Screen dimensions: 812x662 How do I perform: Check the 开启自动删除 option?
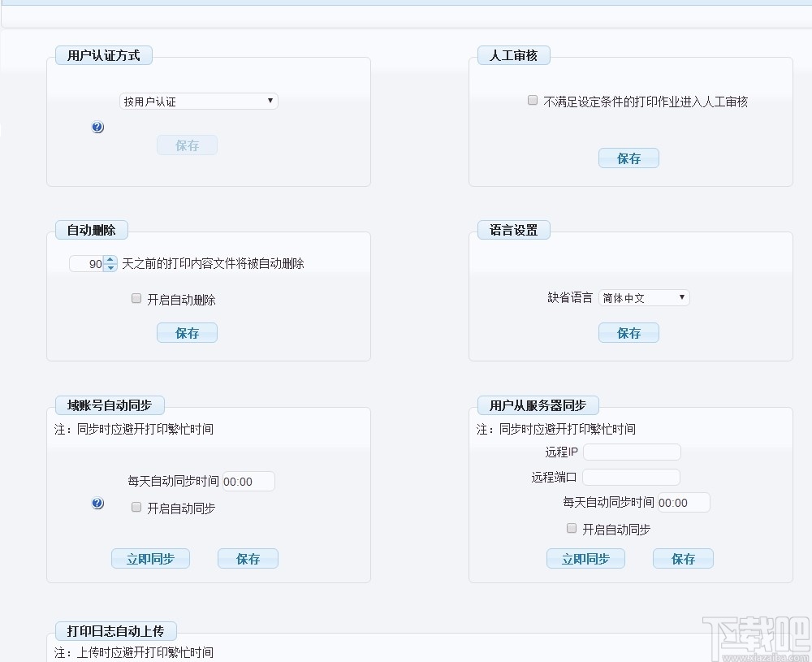[136, 298]
